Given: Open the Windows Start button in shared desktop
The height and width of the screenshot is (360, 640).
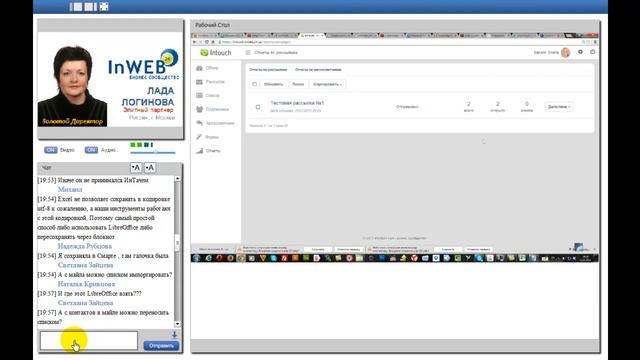Looking at the screenshot, I should pos(197,258).
